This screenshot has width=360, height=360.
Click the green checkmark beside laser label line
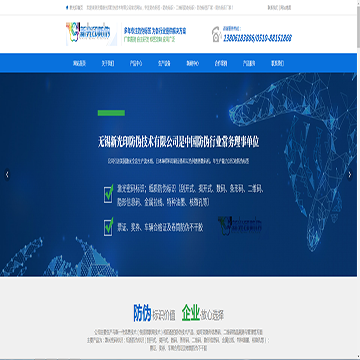point(109,194)
